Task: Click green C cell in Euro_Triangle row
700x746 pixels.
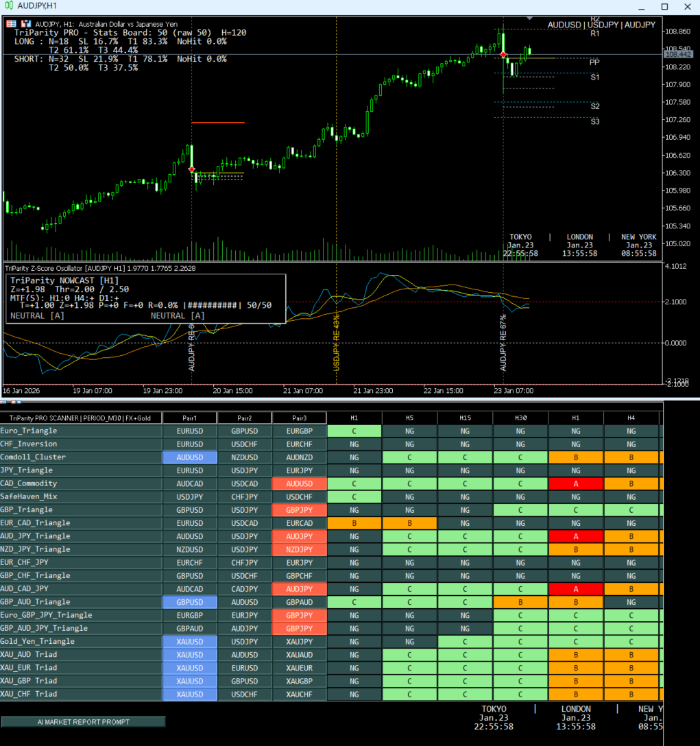Action: point(354,431)
